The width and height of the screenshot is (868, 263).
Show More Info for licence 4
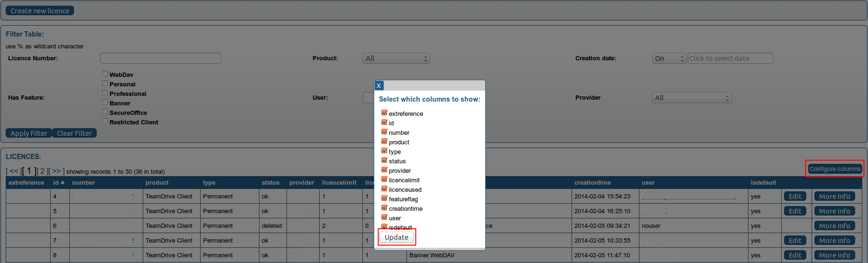pyautogui.click(x=835, y=197)
